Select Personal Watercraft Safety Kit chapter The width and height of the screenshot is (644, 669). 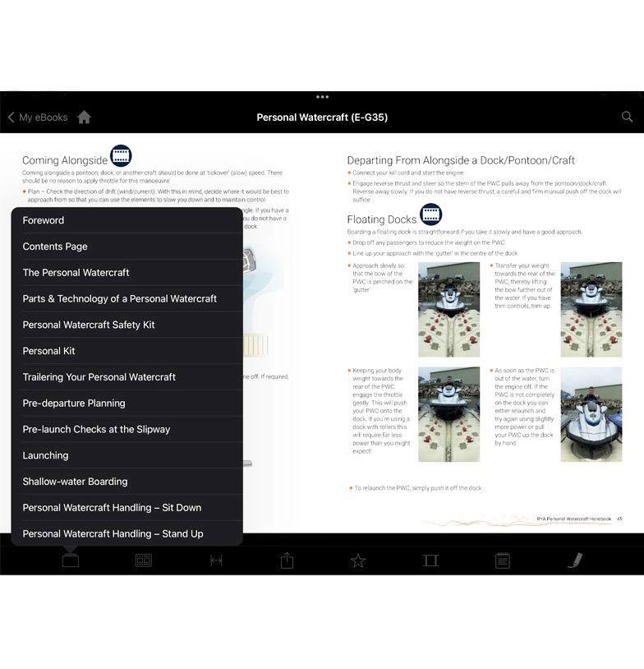point(89,325)
